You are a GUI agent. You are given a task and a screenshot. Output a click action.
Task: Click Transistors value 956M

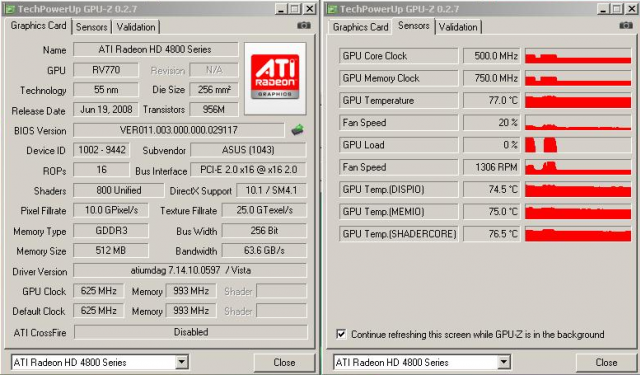coord(214,109)
